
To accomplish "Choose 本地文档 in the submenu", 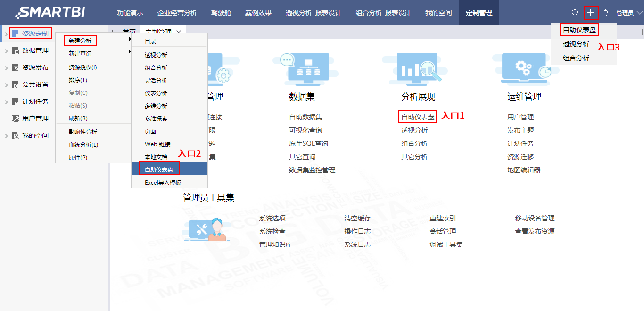I will coord(156,157).
